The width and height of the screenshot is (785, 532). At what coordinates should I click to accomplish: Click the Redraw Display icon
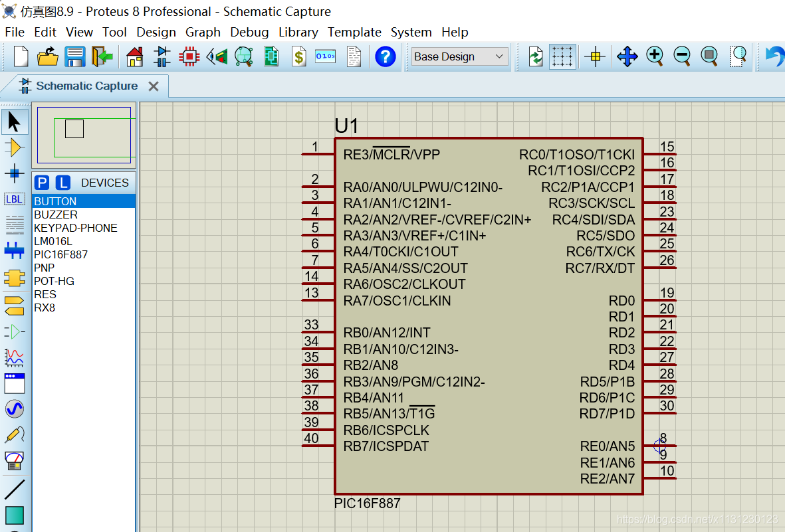[x=535, y=56]
